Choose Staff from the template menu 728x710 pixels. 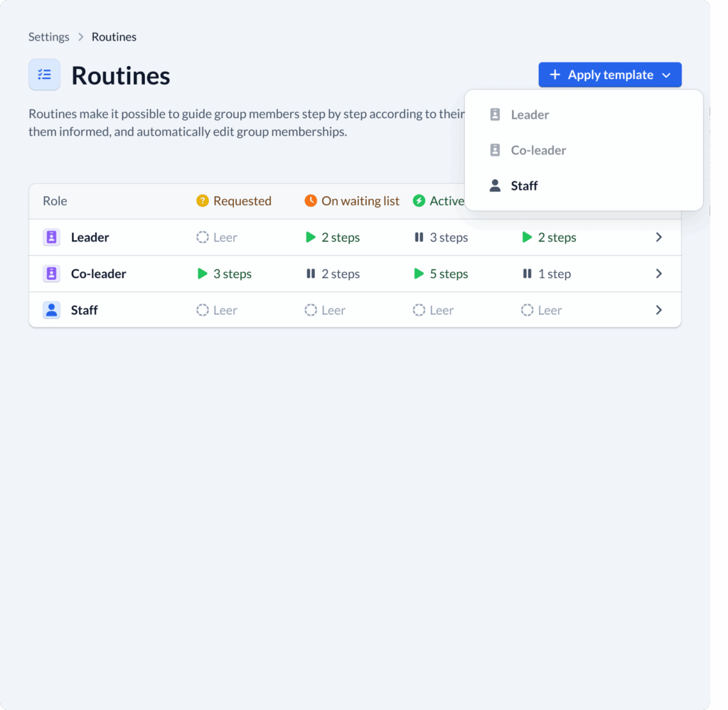click(524, 185)
